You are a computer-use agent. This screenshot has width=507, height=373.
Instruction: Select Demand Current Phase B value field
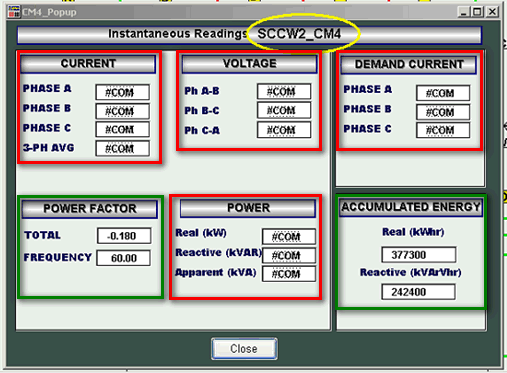(443, 112)
